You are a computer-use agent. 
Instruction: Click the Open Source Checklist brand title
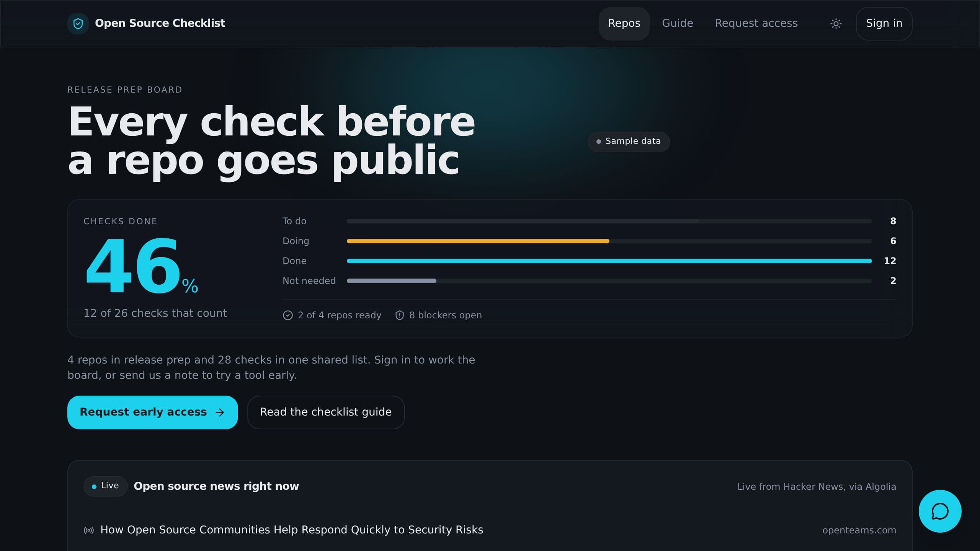tap(160, 23)
